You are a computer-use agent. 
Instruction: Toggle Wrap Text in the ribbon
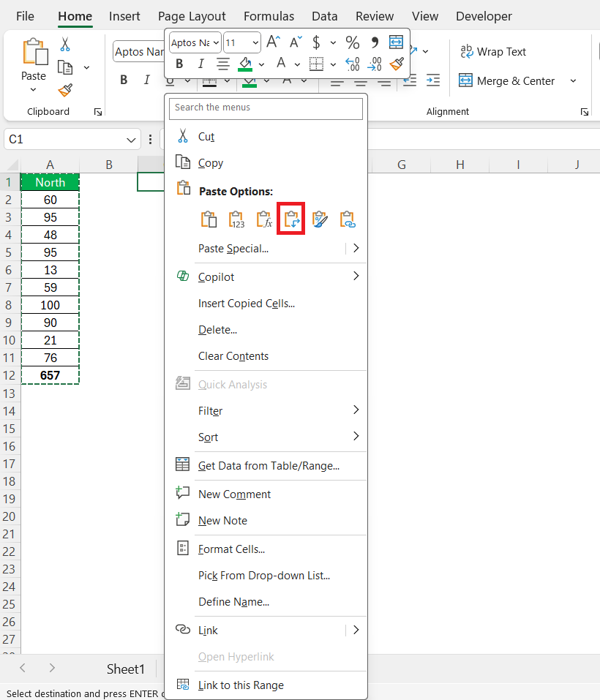[493, 52]
